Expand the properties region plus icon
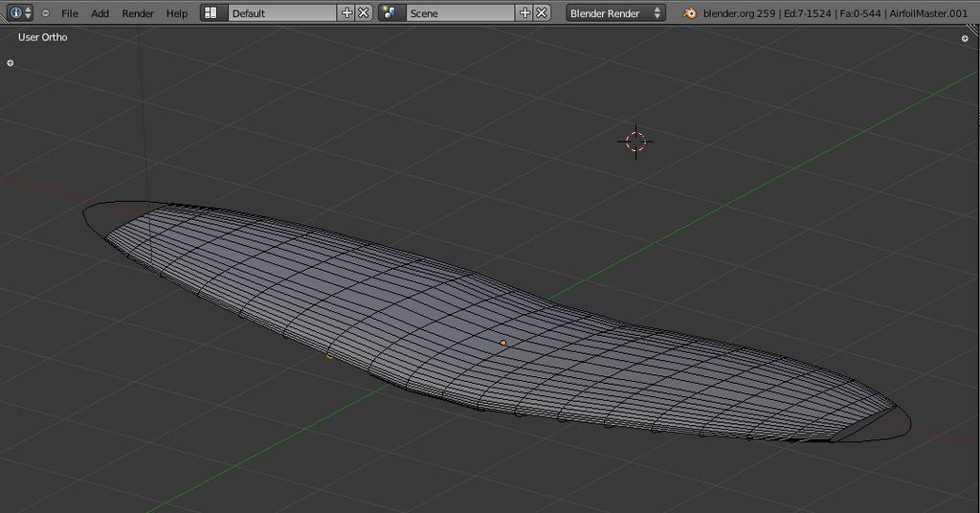The image size is (980, 513). (x=965, y=38)
